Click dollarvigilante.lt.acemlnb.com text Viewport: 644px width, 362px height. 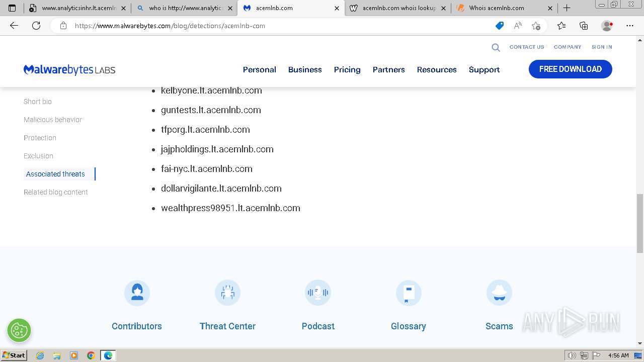[221, 189]
